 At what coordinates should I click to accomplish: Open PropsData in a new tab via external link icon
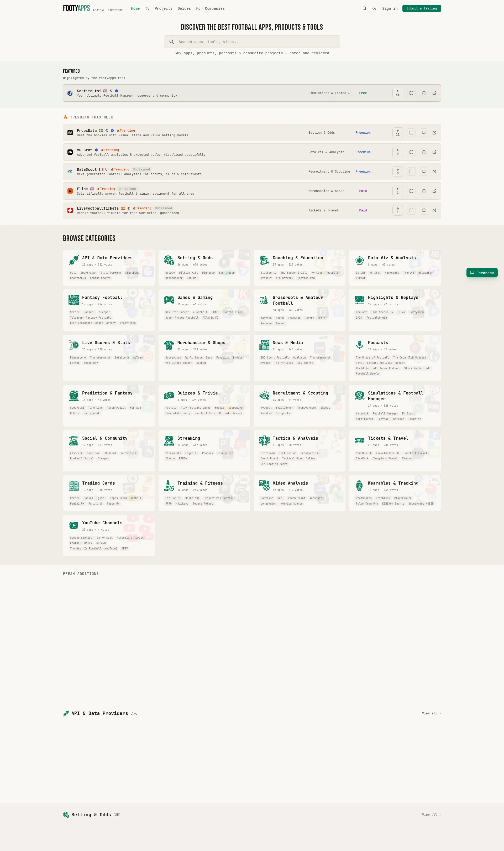click(x=434, y=132)
